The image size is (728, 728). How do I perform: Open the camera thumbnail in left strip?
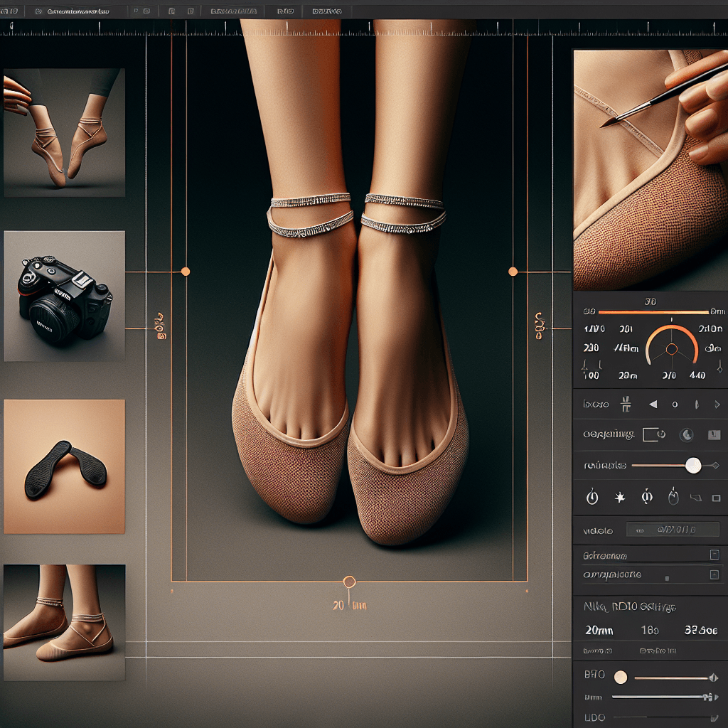65,296
